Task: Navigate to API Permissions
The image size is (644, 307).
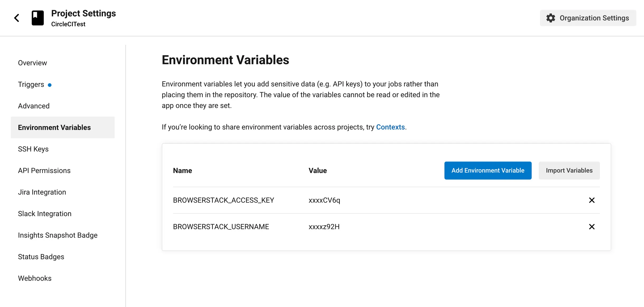Action: pyautogui.click(x=44, y=171)
